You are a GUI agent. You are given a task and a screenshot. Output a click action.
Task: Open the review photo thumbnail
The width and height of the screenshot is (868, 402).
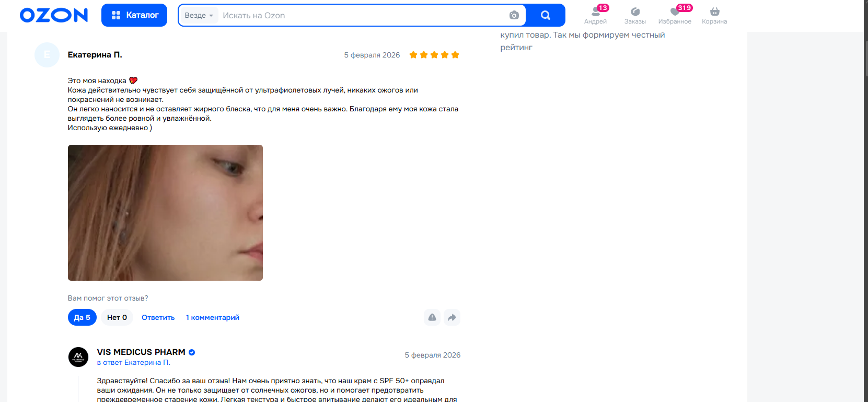165,213
